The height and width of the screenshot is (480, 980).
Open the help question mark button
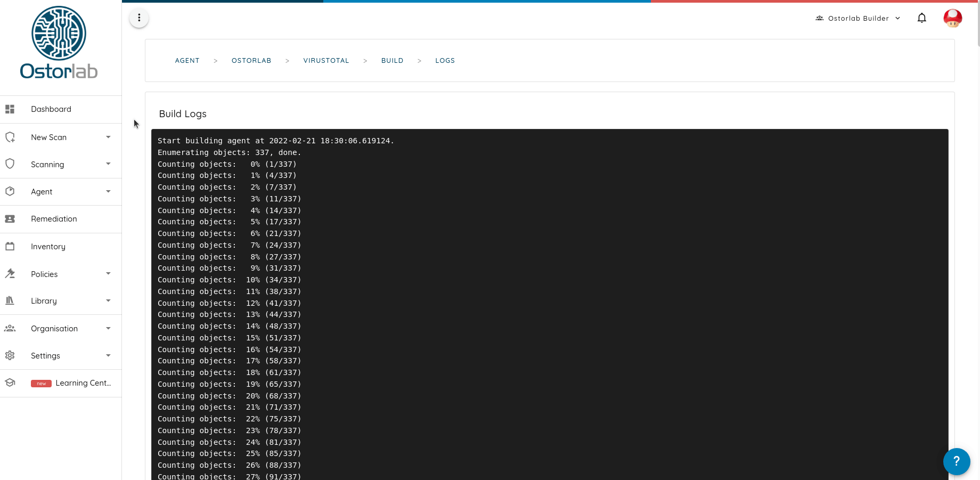[x=957, y=461]
